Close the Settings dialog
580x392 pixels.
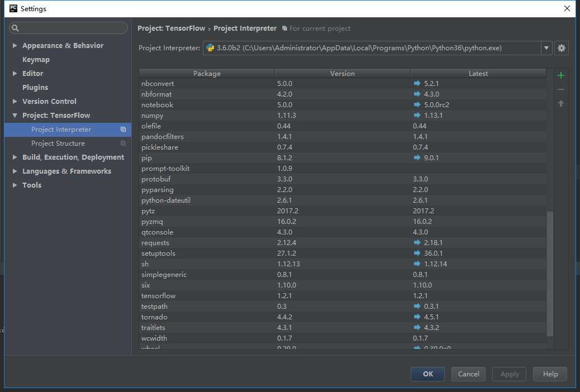pos(567,8)
